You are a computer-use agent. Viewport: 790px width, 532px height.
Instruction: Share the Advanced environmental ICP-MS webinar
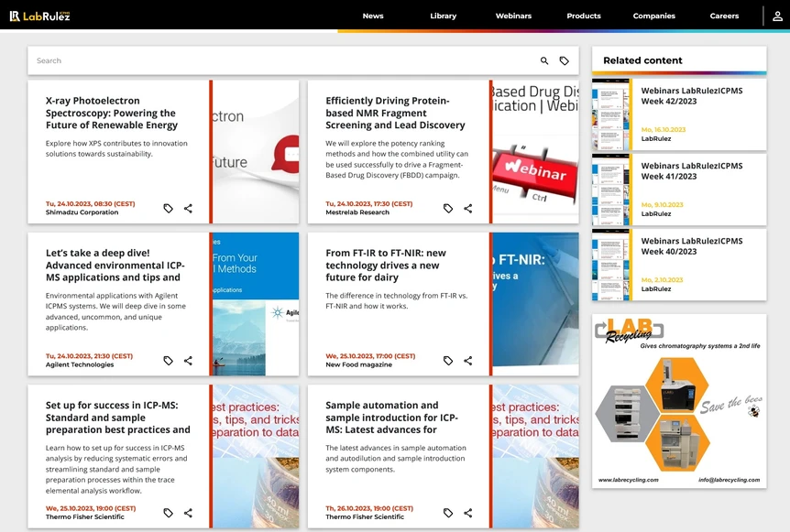(188, 361)
